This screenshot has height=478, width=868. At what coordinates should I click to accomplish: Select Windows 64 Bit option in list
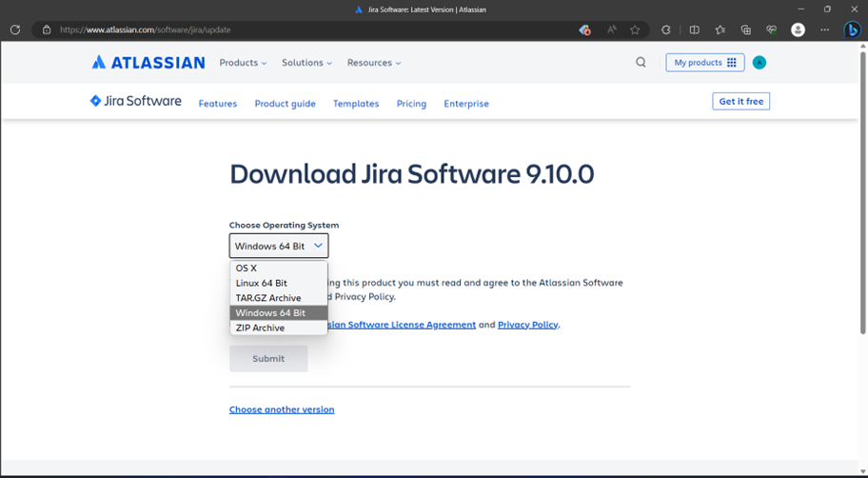(279, 313)
